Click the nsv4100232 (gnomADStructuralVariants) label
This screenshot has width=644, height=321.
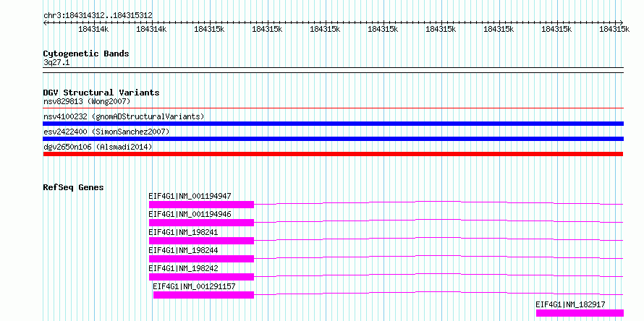point(124,116)
